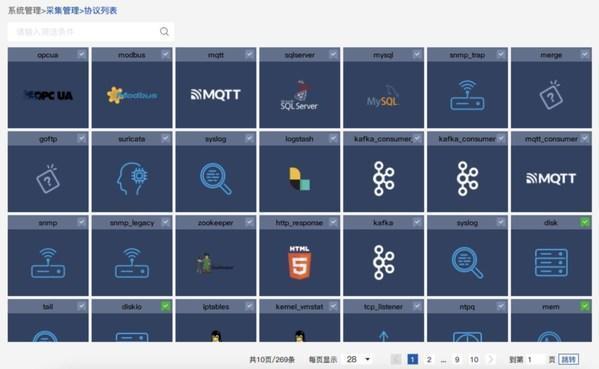The width and height of the screenshot is (599, 369).
Task: Open the merge card question-mark icon
Action: point(551,95)
